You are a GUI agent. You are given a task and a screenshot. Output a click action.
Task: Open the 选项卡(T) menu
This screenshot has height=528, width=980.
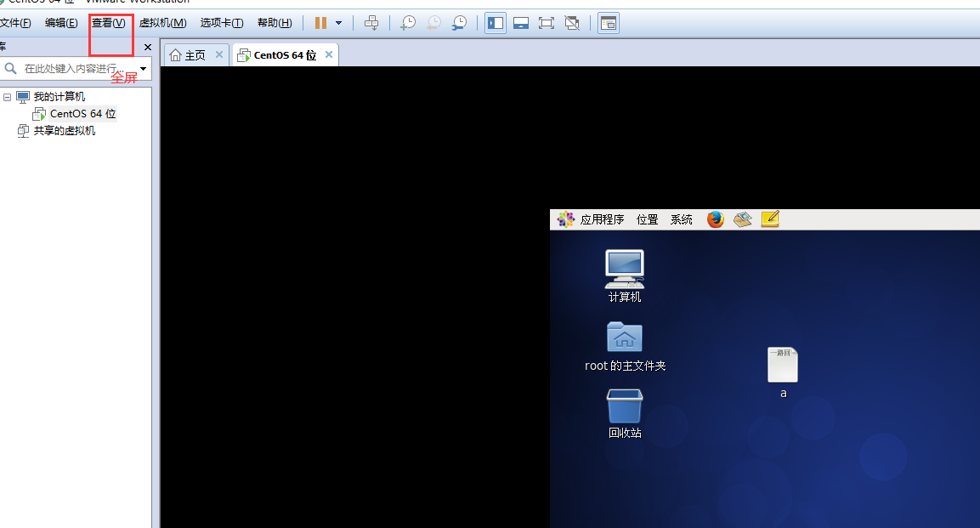pyautogui.click(x=222, y=23)
